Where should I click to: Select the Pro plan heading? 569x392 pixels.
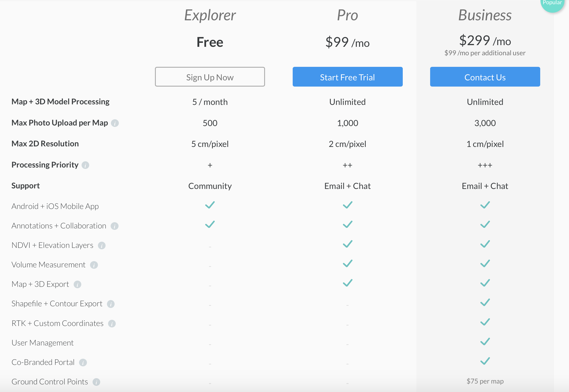click(x=347, y=15)
